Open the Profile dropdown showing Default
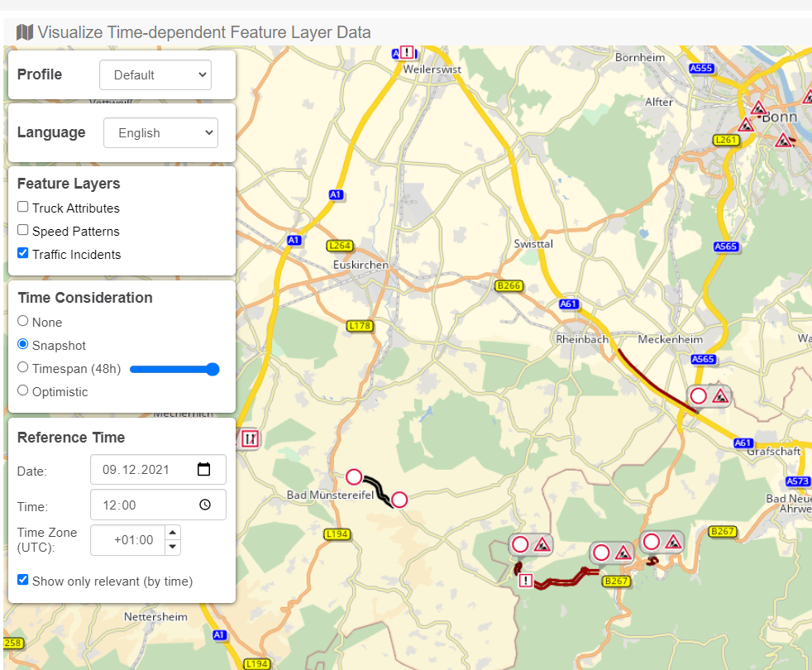 tap(155, 75)
